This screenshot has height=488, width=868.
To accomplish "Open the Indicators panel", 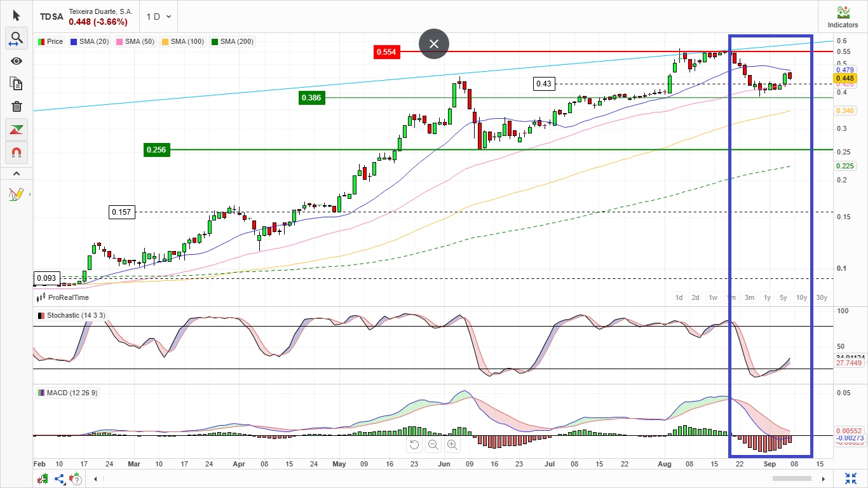I will point(843,17).
